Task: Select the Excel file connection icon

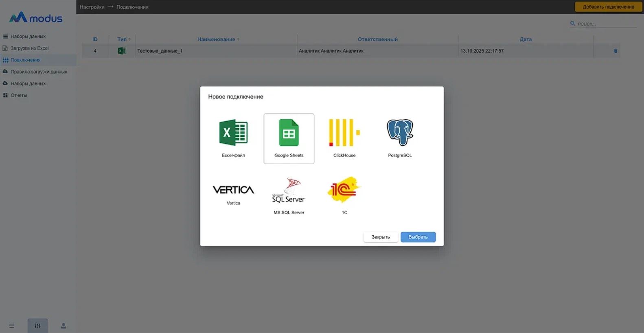Action: click(233, 133)
